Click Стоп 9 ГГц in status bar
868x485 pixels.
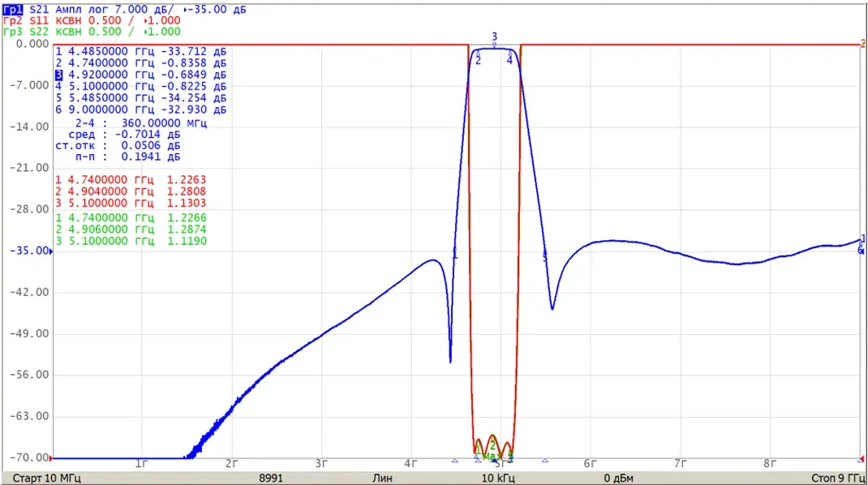click(x=838, y=478)
